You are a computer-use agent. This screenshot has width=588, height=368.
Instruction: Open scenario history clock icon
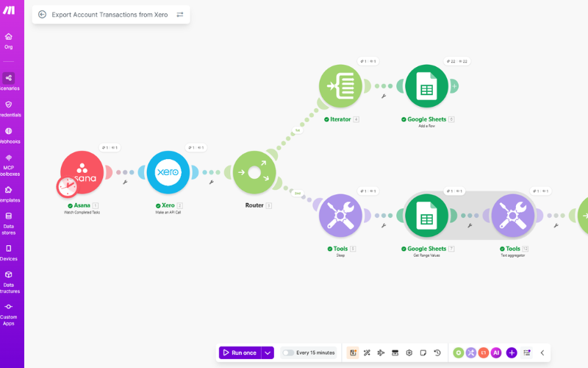point(437,353)
